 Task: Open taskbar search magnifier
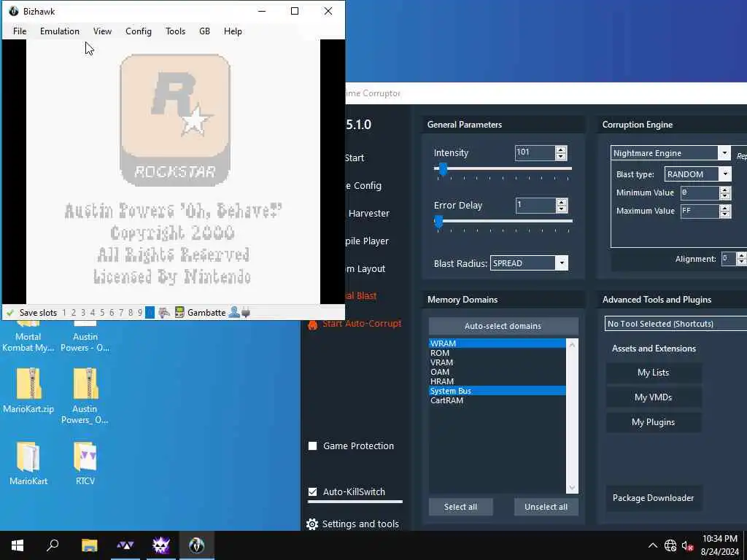click(x=53, y=545)
